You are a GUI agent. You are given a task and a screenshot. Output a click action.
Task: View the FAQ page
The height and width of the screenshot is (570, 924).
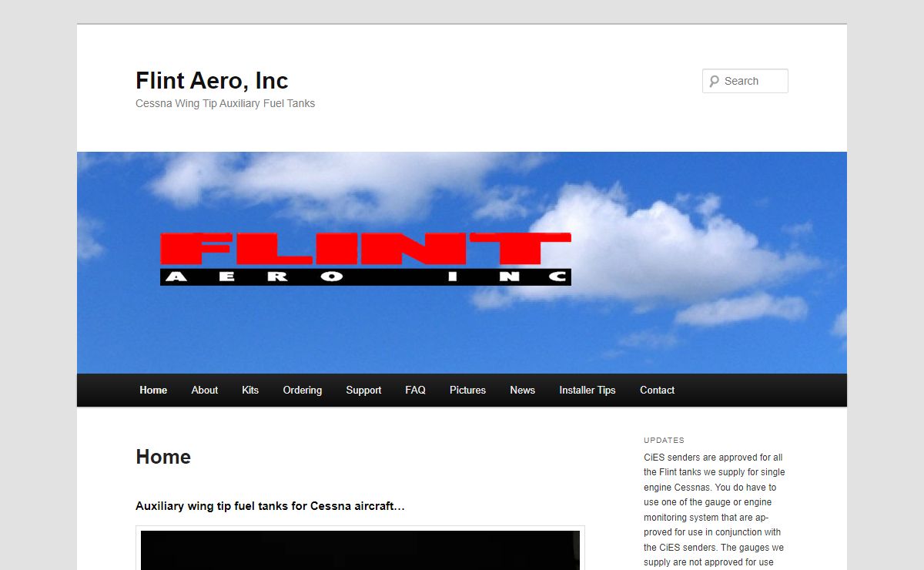pos(415,390)
